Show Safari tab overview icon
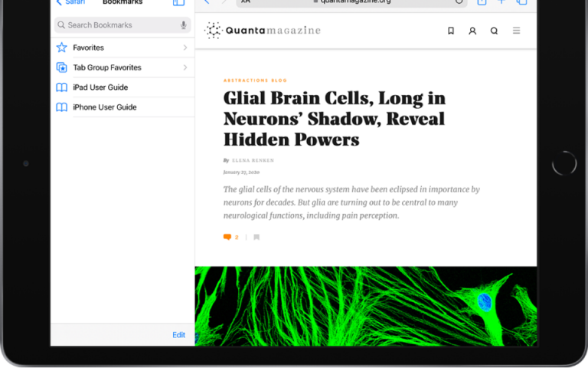The height and width of the screenshot is (368, 588). pos(521,2)
